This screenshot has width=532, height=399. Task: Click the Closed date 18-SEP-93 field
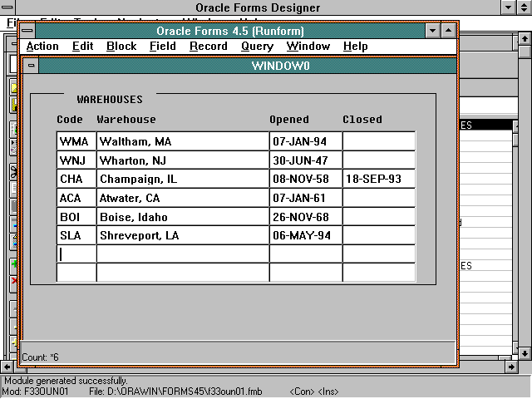(378, 179)
